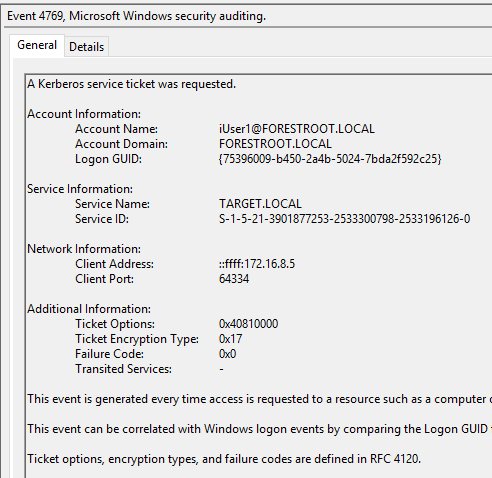The image size is (492, 478).
Task: Click the Service Information section heading
Action: [80, 189]
